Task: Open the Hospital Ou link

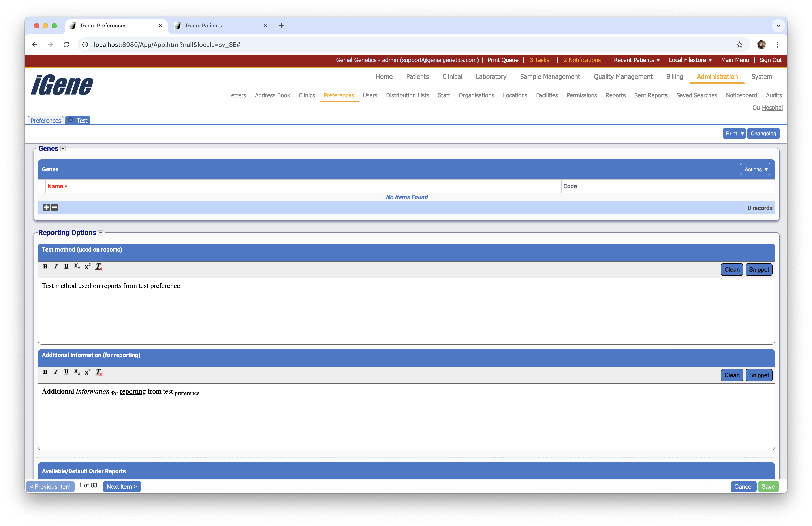Action: (772, 108)
